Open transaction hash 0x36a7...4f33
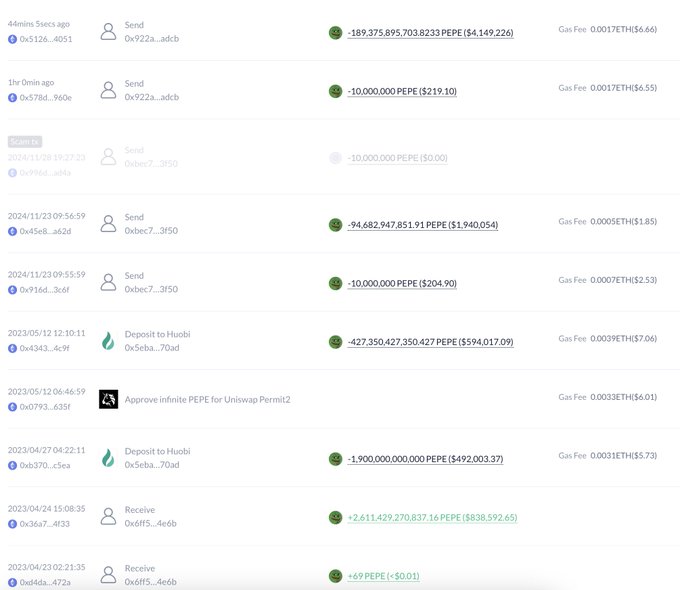This screenshot has width=680, height=590. point(44,524)
